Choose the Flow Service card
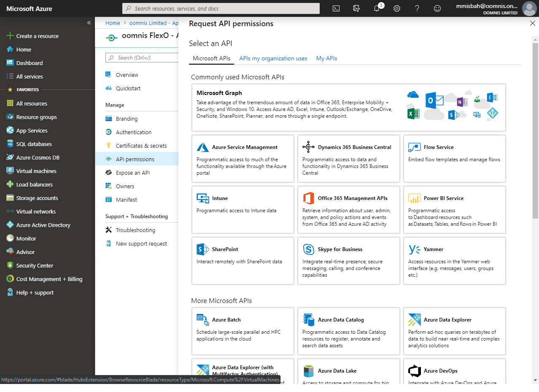Screen dimensions: 539x392 coord(455,159)
